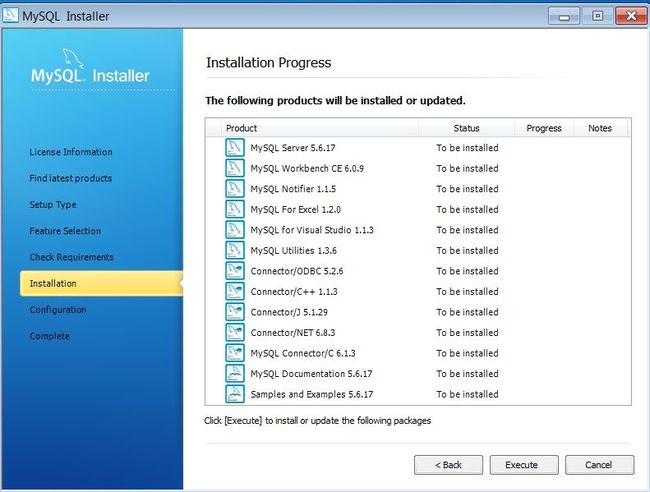
Task: Minimize the MySQL Installer window
Action: [564, 16]
